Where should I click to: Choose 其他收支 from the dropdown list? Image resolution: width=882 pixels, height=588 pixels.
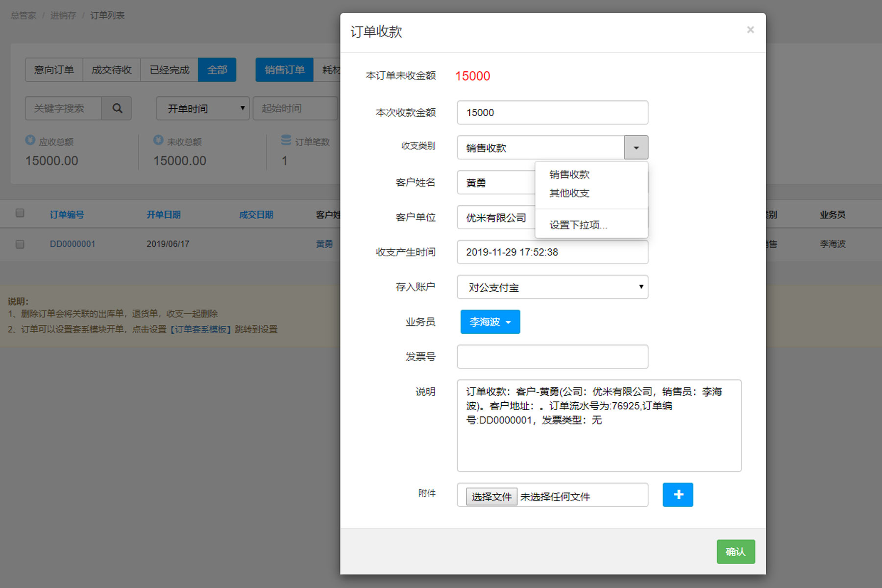[569, 193]
